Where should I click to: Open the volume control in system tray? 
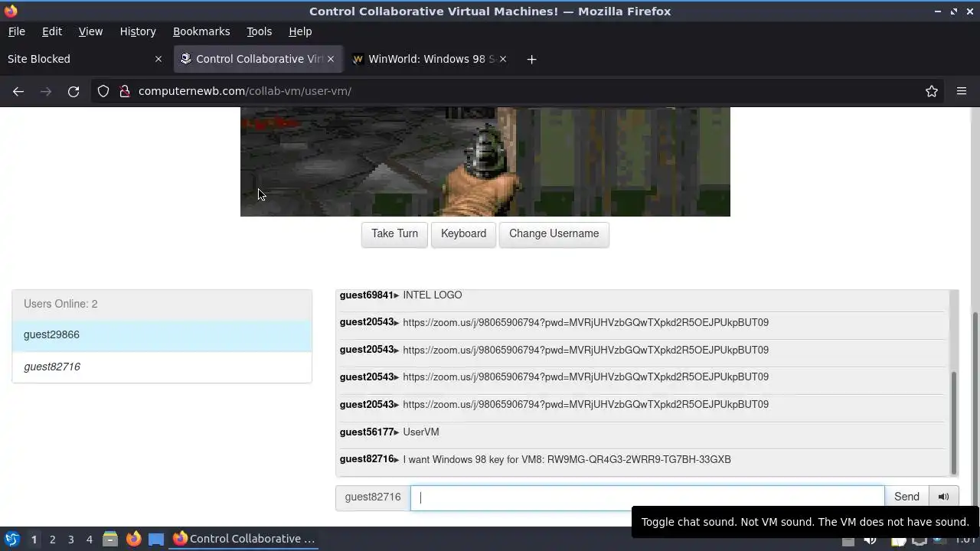coord(871,540)
